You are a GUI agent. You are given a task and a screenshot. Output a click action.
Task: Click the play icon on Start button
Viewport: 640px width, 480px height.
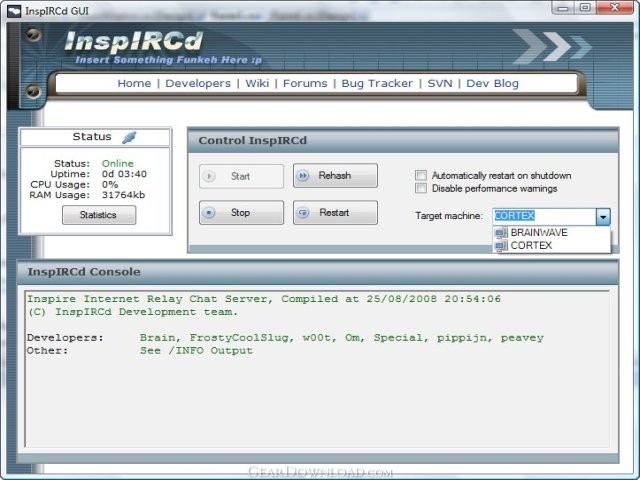[209, 176]
